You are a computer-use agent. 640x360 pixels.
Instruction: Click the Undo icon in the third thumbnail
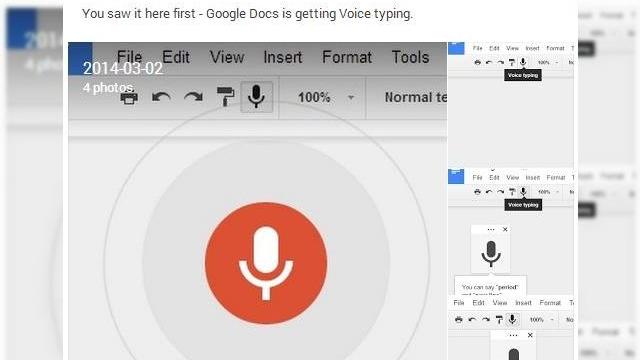pyautogui.click(x=472, y=320)
